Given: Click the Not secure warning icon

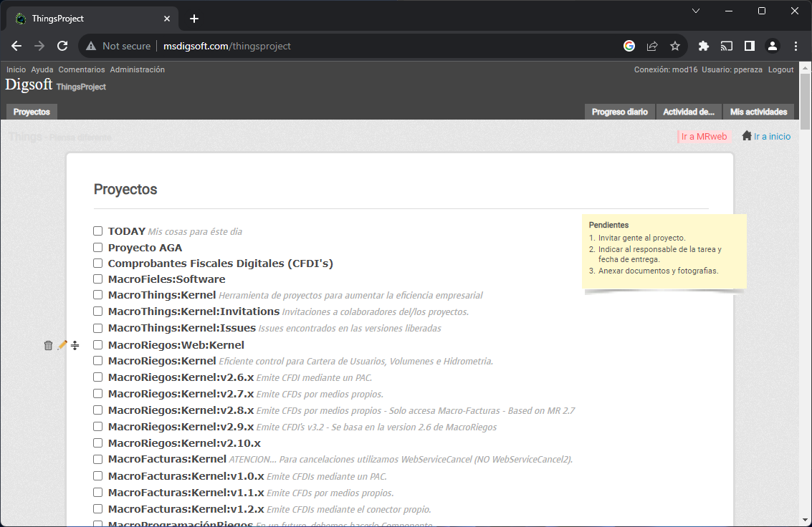Looking at the screenshot, I should click(91, 46).
